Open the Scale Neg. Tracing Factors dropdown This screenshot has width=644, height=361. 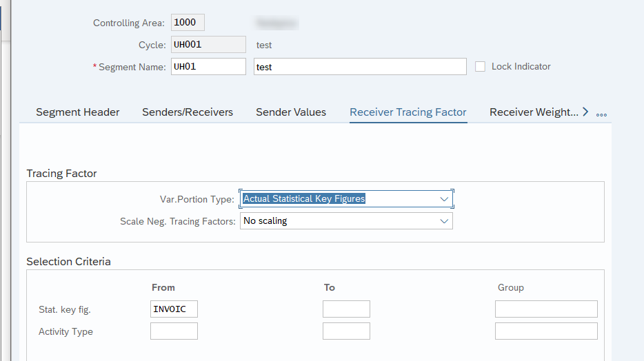443,221
